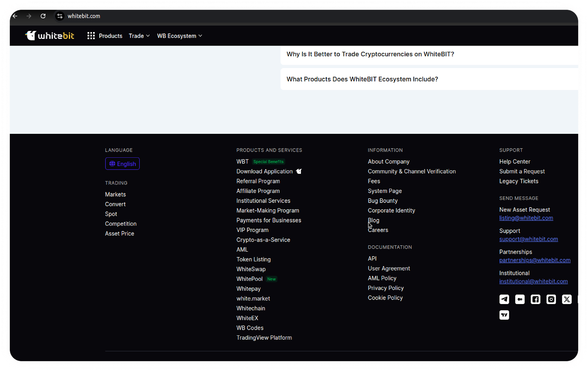Open the Convert link
Screen dimensions: 588x371
pyautogui.click(x=115, y=204)
